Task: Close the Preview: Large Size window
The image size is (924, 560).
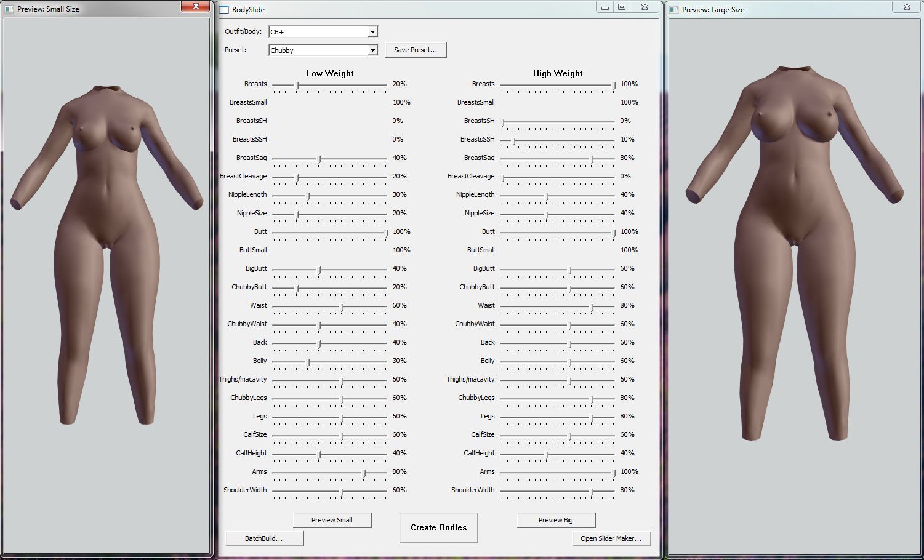Action: tap(907, 7)
